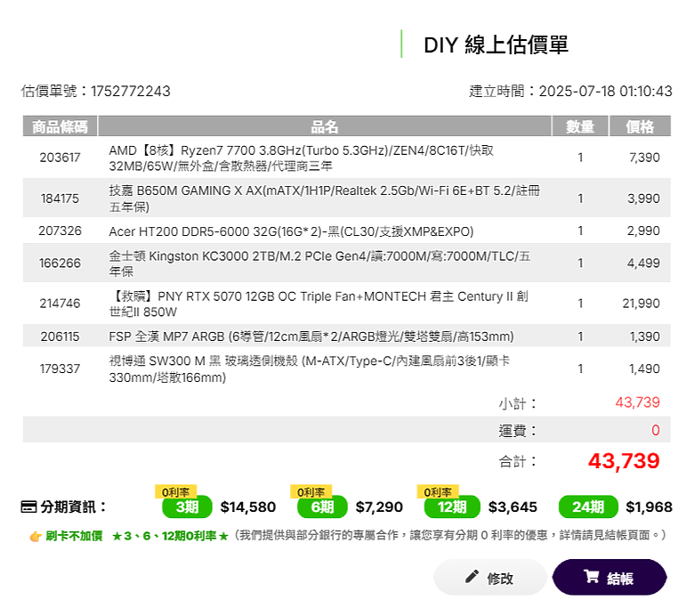
Task: Click the shopping cart icon in 結帳
Action: (x=592, y=576)
